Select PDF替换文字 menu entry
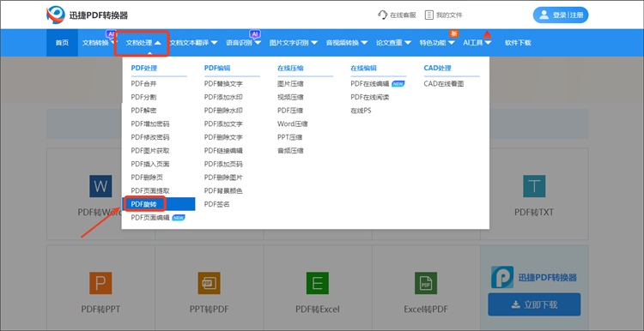Viewport: 644px width, 331px height. (223, 84)
